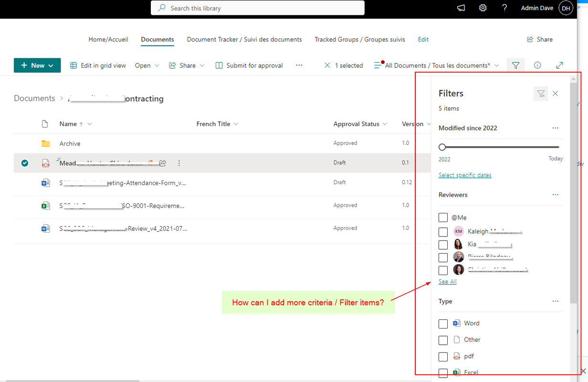Open the settings gear icon
This screenshot has width=588, height=382.
click(x=483, y=8)
